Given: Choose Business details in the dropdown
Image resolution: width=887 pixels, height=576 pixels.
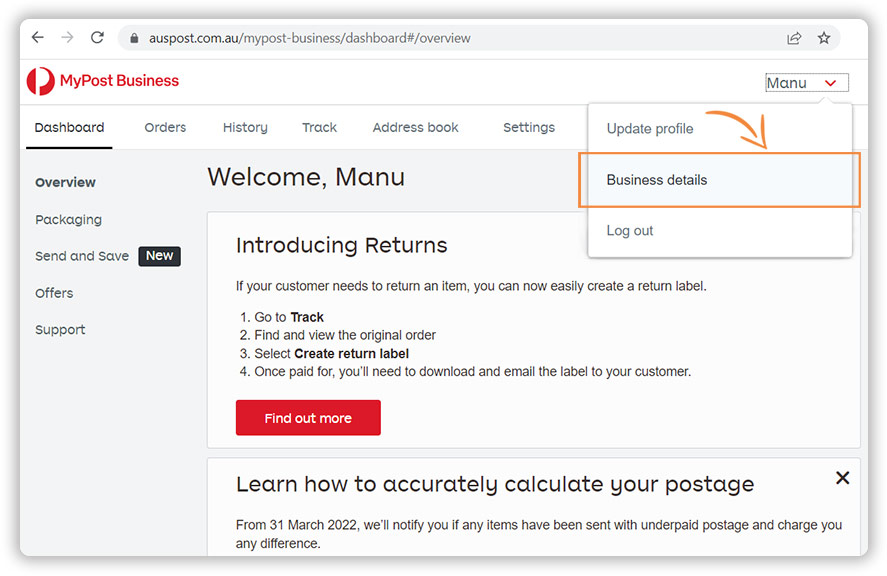Looking at the screenshot, I should tap(719, 180).
